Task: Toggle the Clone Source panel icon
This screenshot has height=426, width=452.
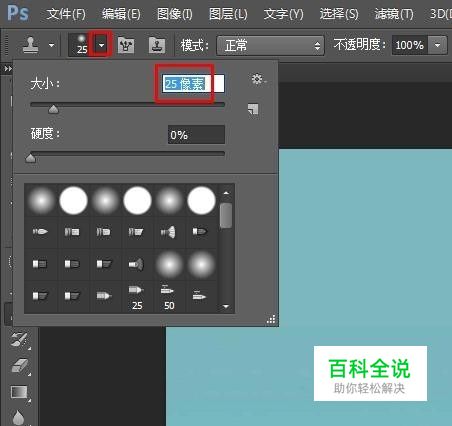Action: pos(157,45)
